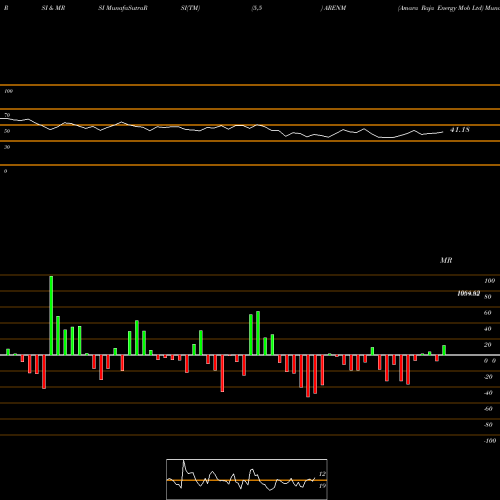Click RSI axis label 50
The image size is (500, 500).
[x=7, y=131]
